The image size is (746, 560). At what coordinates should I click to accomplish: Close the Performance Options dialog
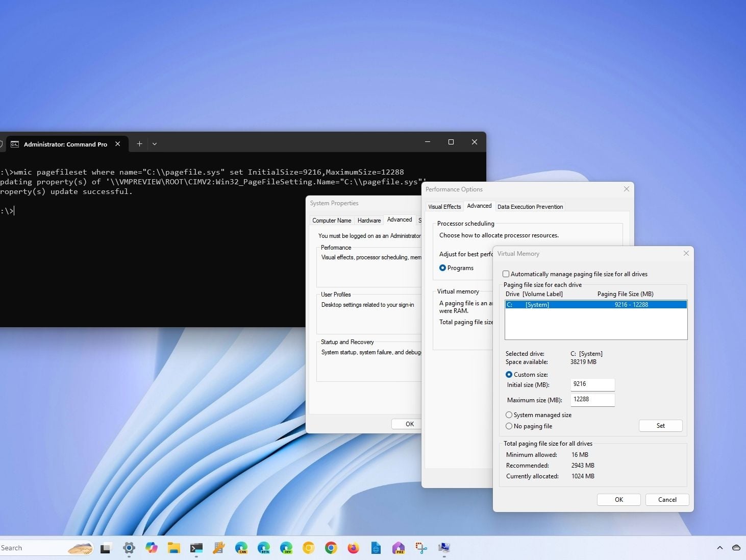click(x=627, y=189)
